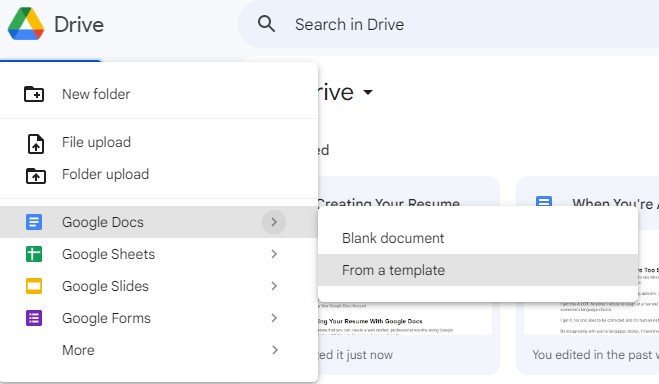Expand Google Forms submenu chevron

[274, 318]
